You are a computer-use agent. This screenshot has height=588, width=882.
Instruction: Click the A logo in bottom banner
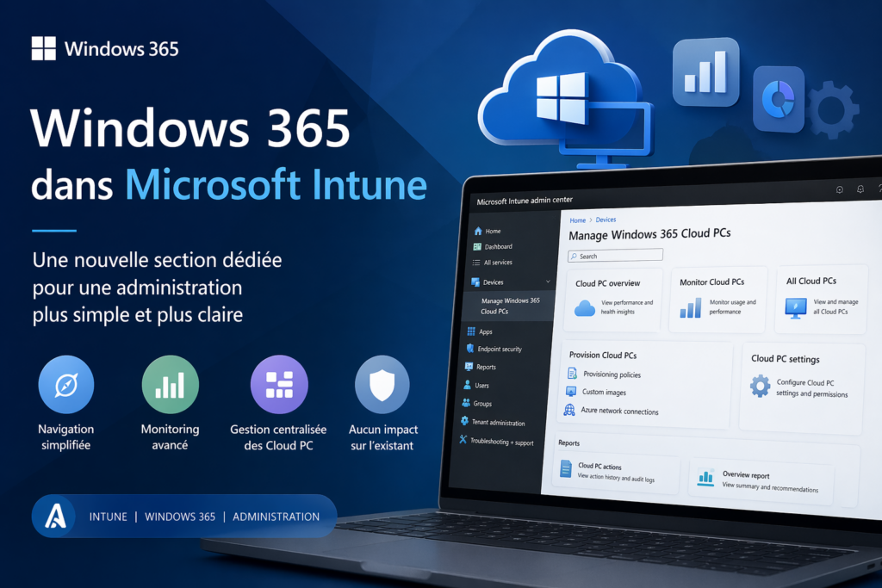(x=55, y=516)
